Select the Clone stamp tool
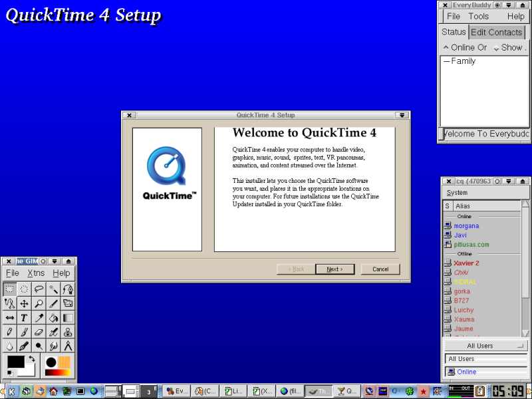Screen dimensions: 532x399 (68, 332)
